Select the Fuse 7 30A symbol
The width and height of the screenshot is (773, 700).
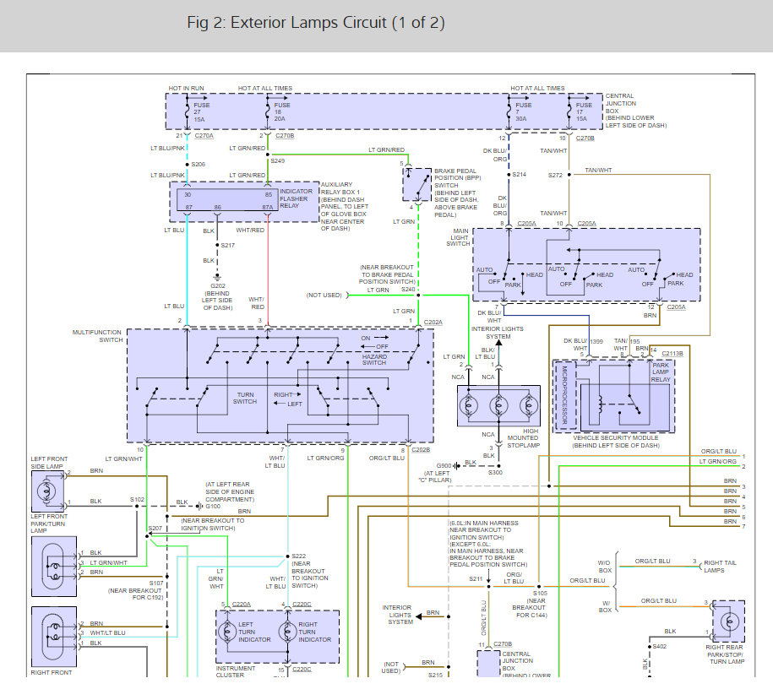click(x=509, y=111)
